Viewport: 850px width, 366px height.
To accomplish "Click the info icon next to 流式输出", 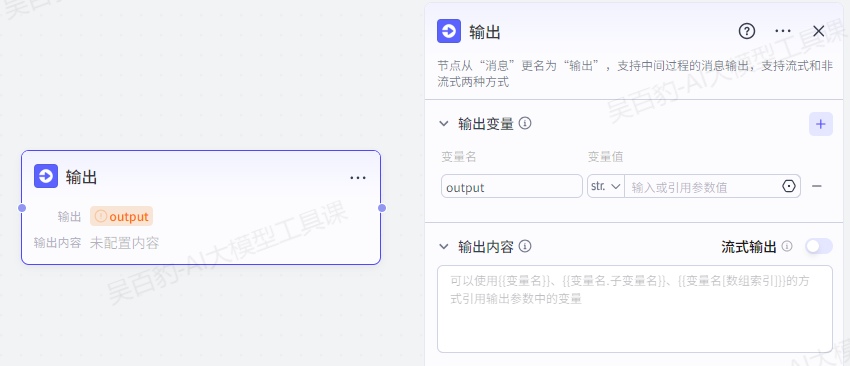I will tap(787, 247).
